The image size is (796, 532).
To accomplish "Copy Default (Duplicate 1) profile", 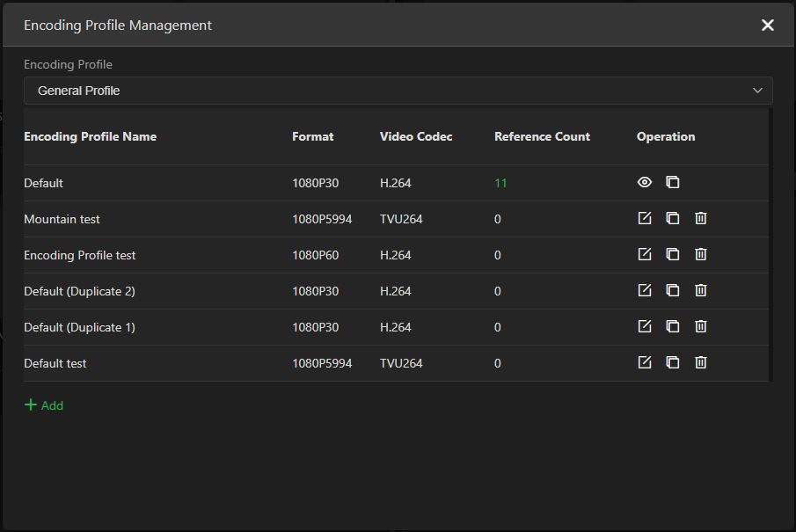I will 673,326.
